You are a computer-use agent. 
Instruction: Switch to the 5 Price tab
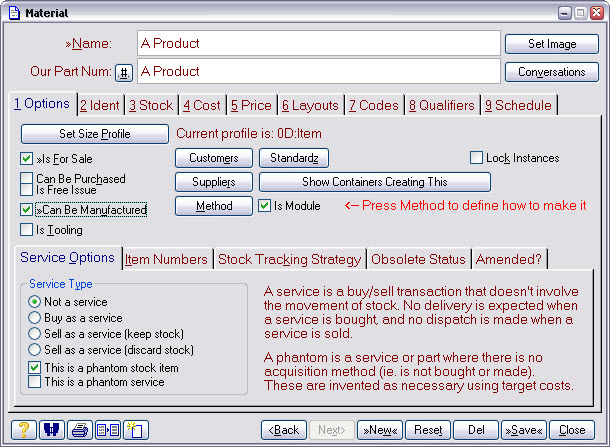point(251,105)
